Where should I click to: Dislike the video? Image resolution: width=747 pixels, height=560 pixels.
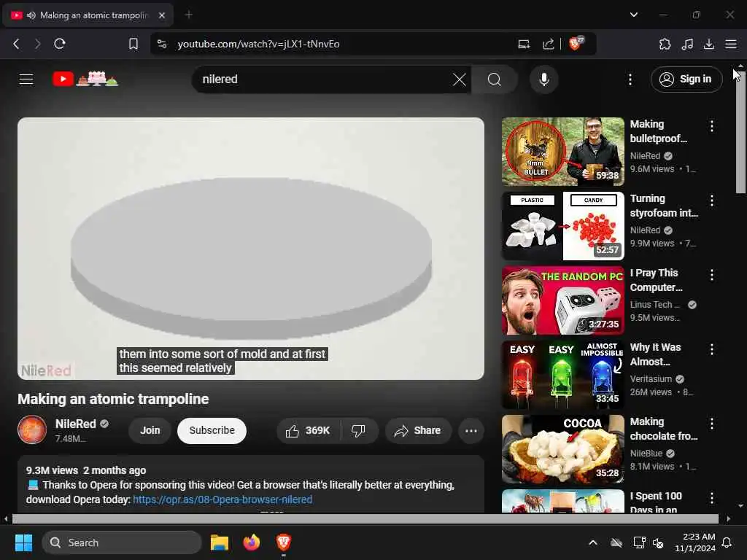click(359, 430)
